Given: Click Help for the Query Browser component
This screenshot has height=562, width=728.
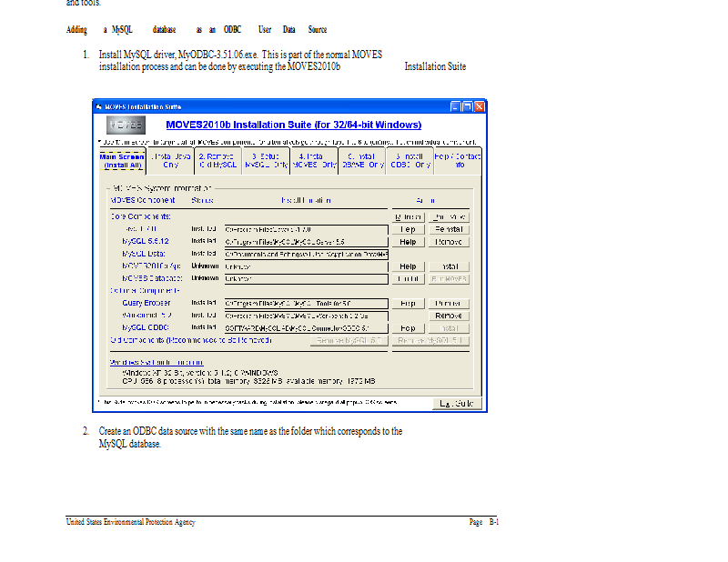Looking at the screenshot, I should [x=408, y=303].
